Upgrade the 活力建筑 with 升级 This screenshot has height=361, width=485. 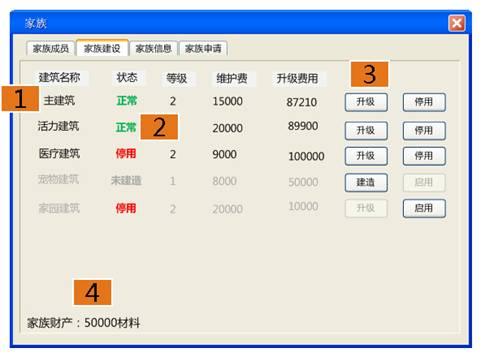[366, 130]
